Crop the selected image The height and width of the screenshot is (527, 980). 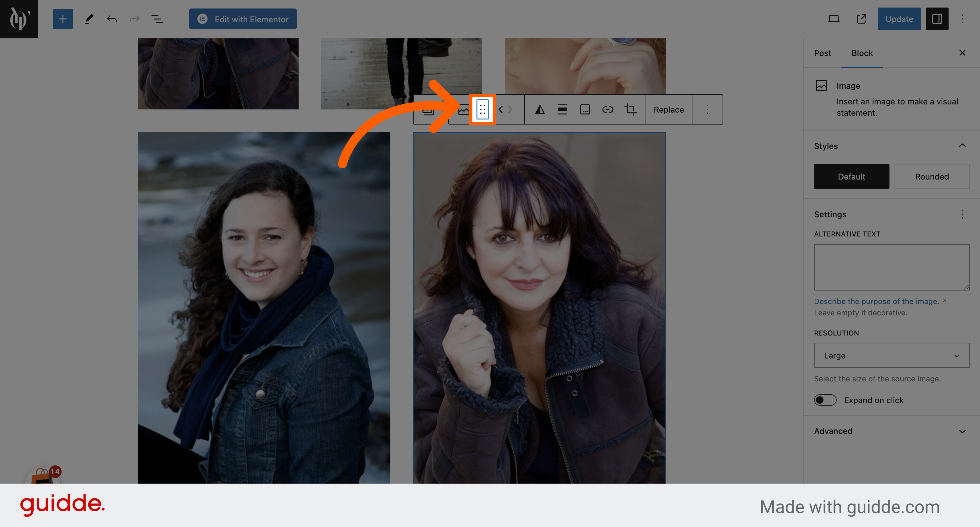click(630, 110)
